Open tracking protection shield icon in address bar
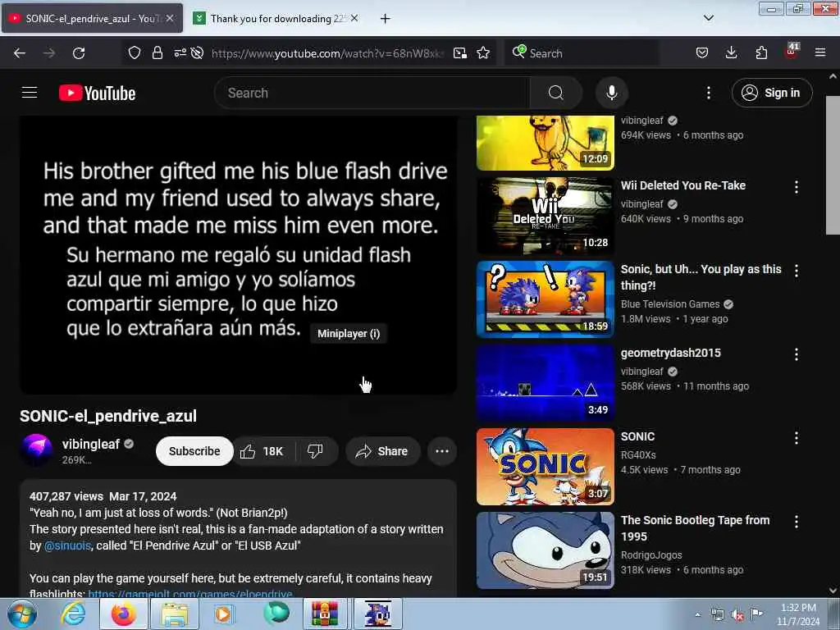The image size is (840, 630). tap(134, 52)
